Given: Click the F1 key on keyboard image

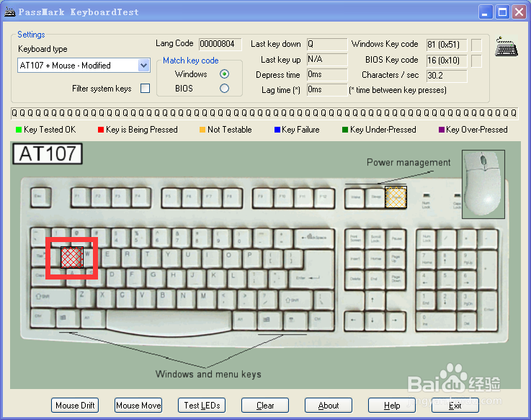Looking at the screenshot, I should click(x=81, y=197).
